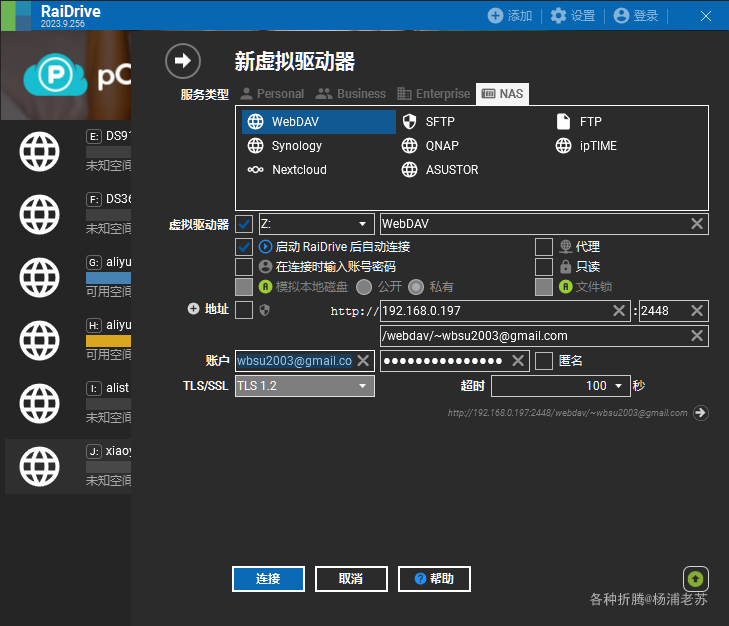Click the 取消 cancel button
Screen dimensions: 729x626
[x=351, y=579]
